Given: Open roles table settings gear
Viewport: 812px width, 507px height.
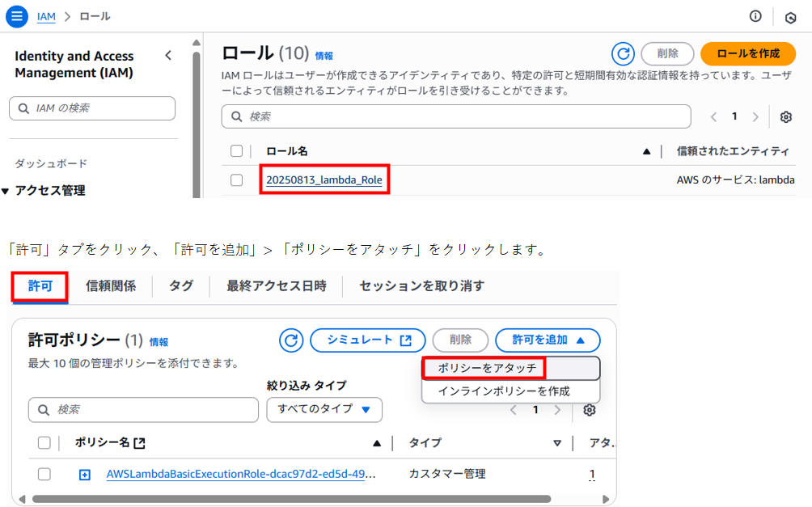Looking at the screenshot, I should coord(785,117).
